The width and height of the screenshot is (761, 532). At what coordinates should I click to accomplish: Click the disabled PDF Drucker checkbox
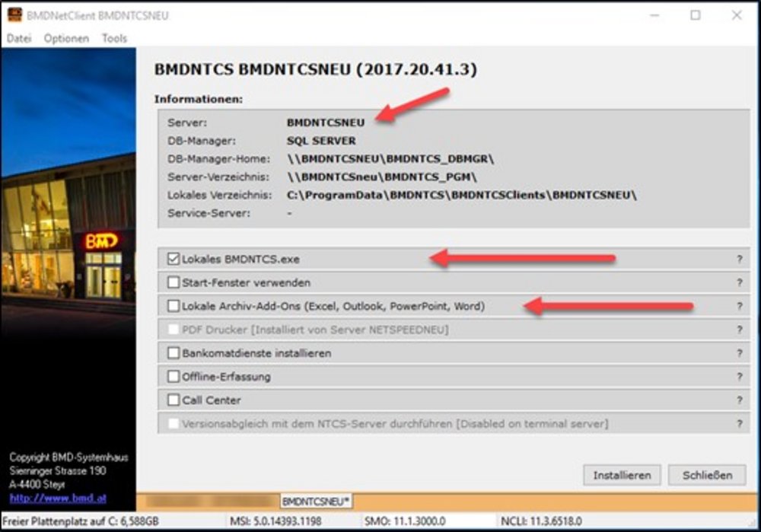[x=174, y=330]
